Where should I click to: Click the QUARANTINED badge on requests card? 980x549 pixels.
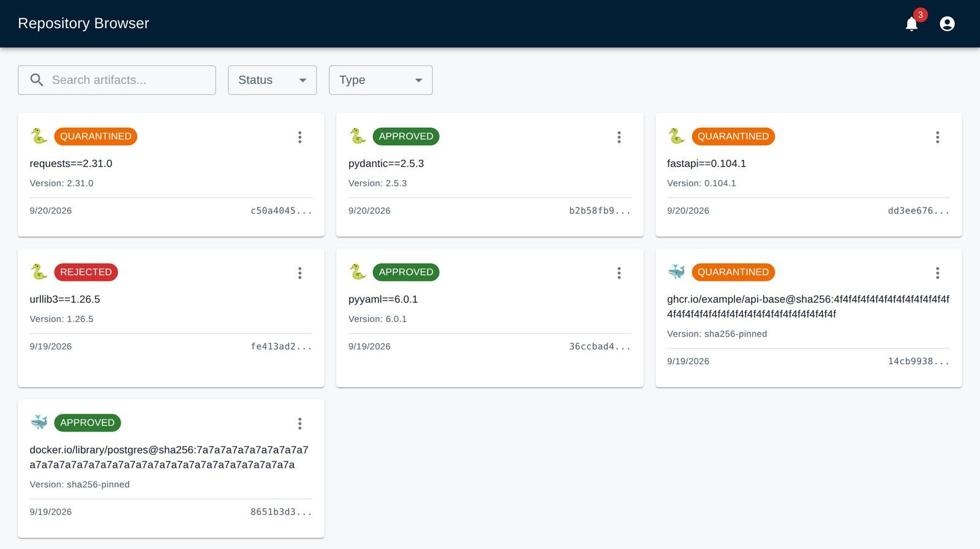[x=96, y=136]
